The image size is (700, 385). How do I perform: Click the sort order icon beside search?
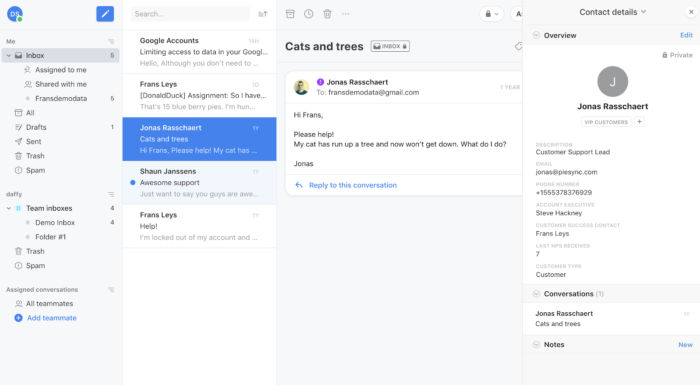263,14
